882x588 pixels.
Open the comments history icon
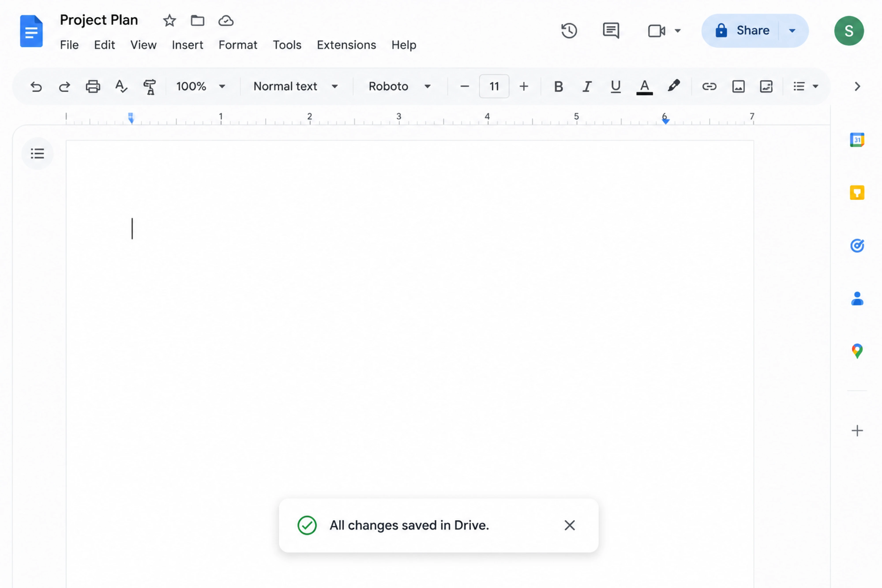(x=611, y=31)
